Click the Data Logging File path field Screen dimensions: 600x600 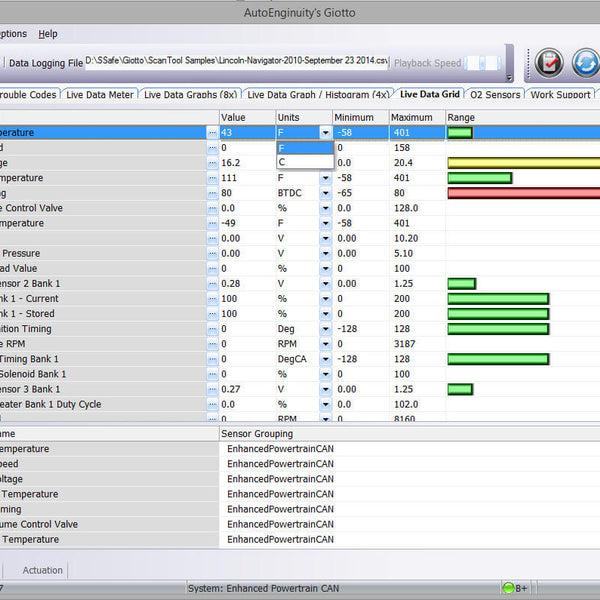click(x=235, y=63)
